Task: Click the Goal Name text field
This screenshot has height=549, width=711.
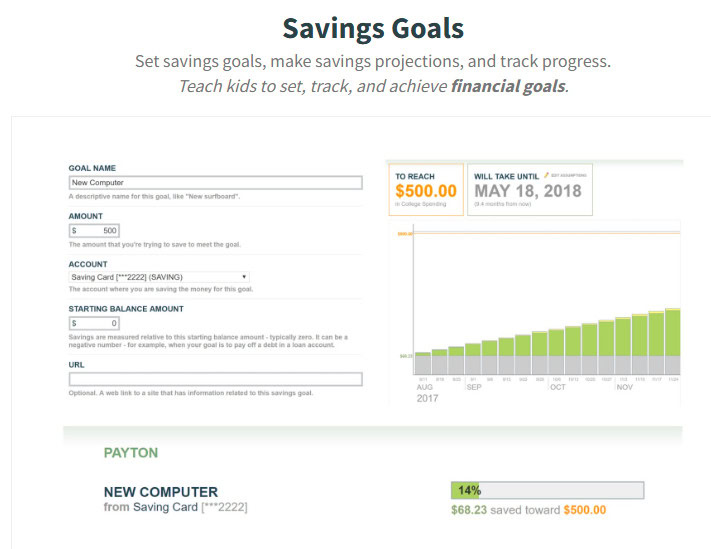Action: (215, 183)
